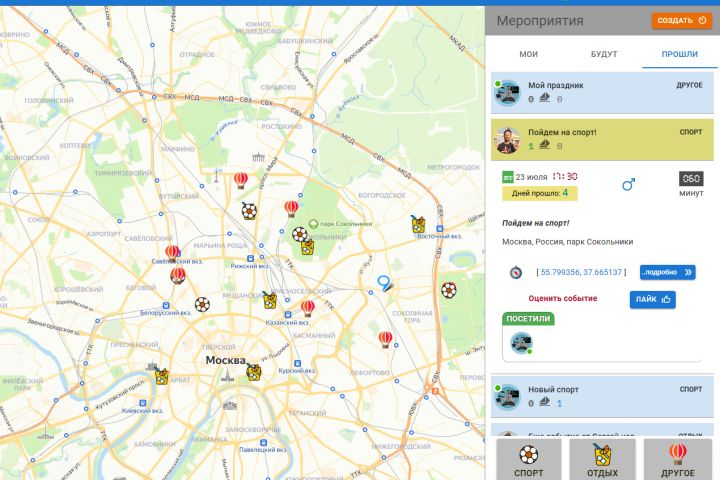Select the ПРОШЛИ tab
Screen dimensions: 720x480
[679, 54]
